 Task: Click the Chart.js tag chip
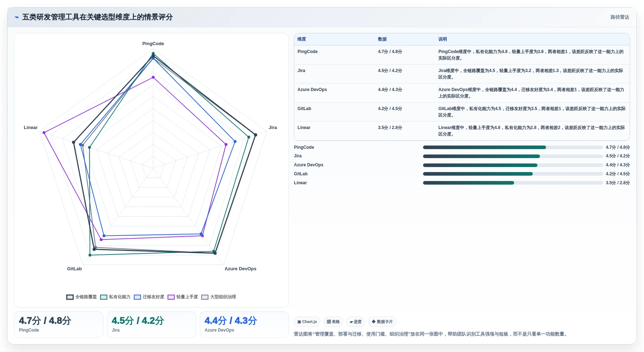click(307, 322)
